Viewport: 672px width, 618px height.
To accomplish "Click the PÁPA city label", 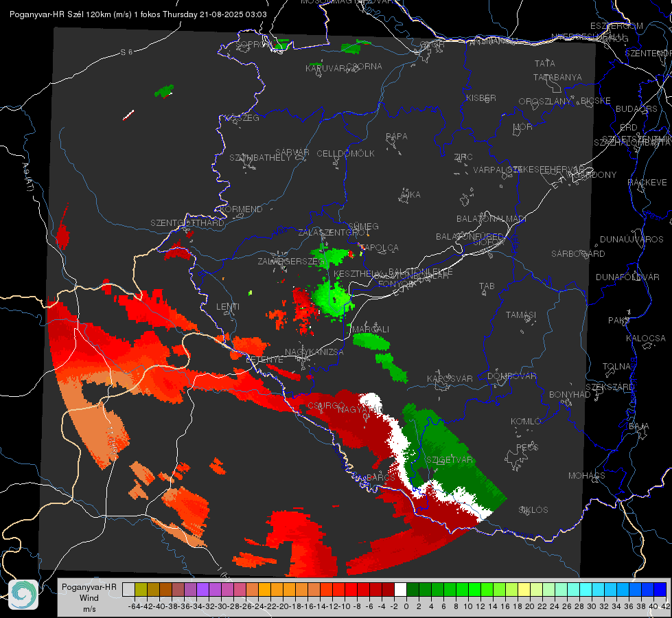I will click(x=397, y=136).
